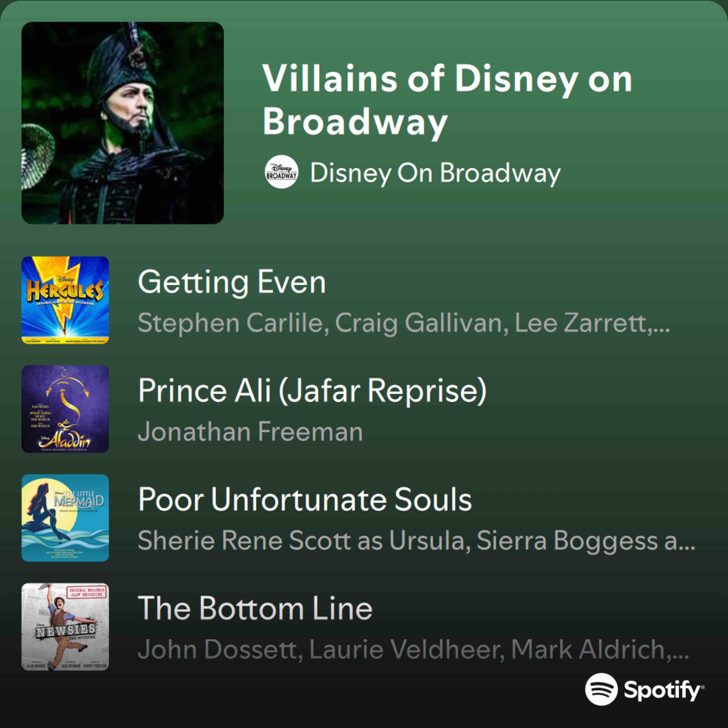Open the Newsies album cover
Viewport: 728px width, 728px height.
[65, 627]
